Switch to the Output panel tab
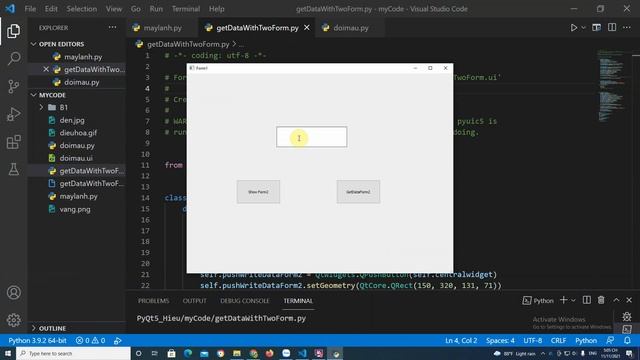640x360 pixels. pyautogui.click(x=195, y=301)
